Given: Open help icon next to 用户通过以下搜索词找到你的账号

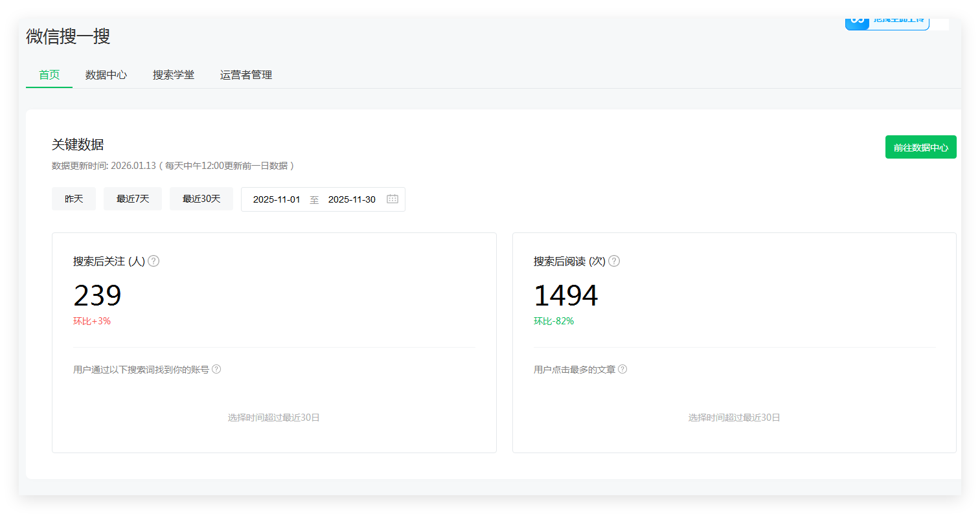Looking at the screenshot, I should tap(216, 369).
